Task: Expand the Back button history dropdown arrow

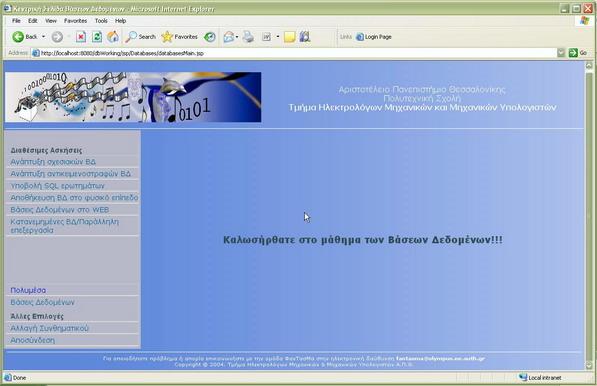Action: (43, 37)
